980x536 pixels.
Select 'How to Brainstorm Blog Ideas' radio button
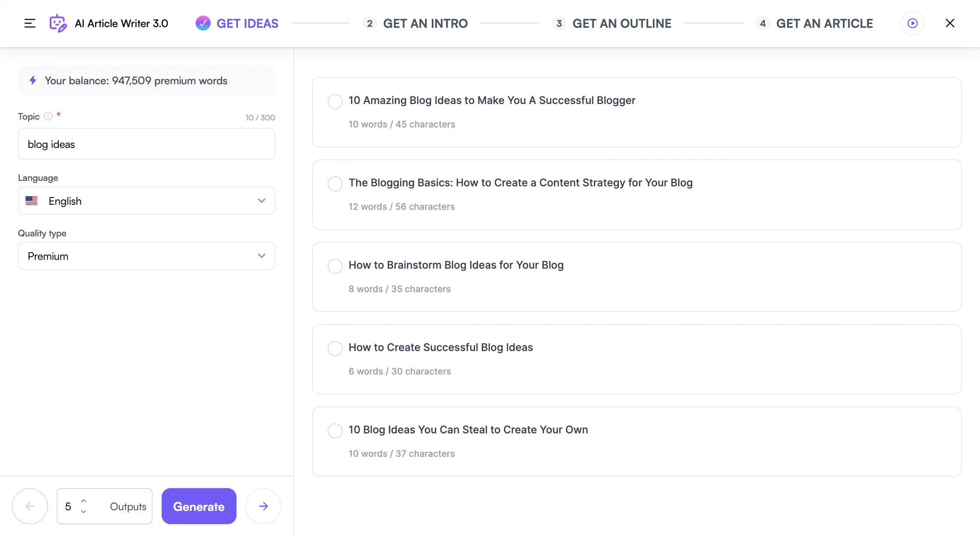point(335,266)
